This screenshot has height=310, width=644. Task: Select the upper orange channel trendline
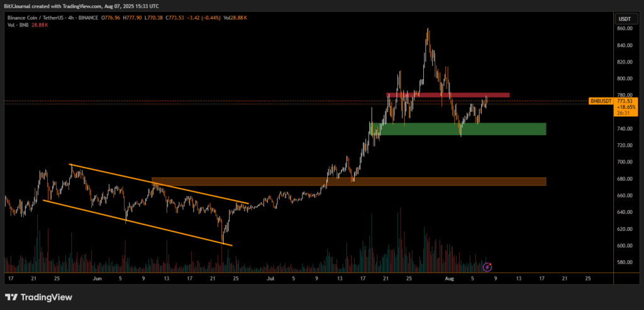[157, 183]
